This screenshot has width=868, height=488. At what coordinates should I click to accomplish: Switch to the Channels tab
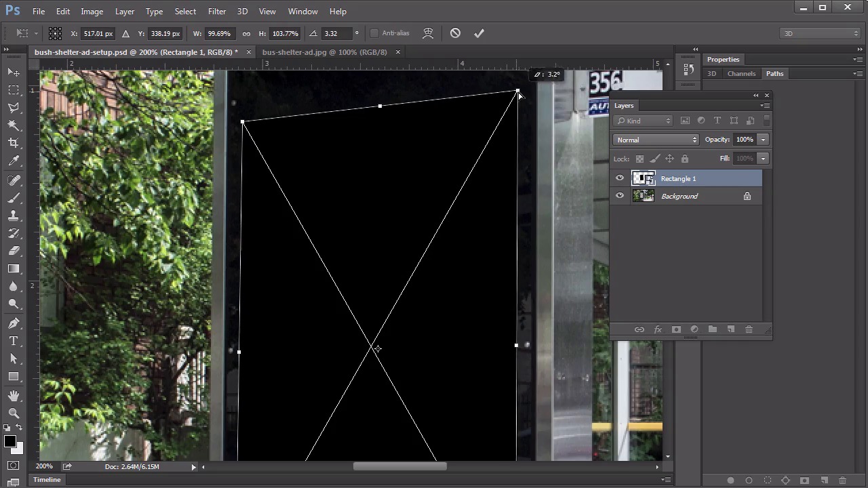(x=741, y=73)
